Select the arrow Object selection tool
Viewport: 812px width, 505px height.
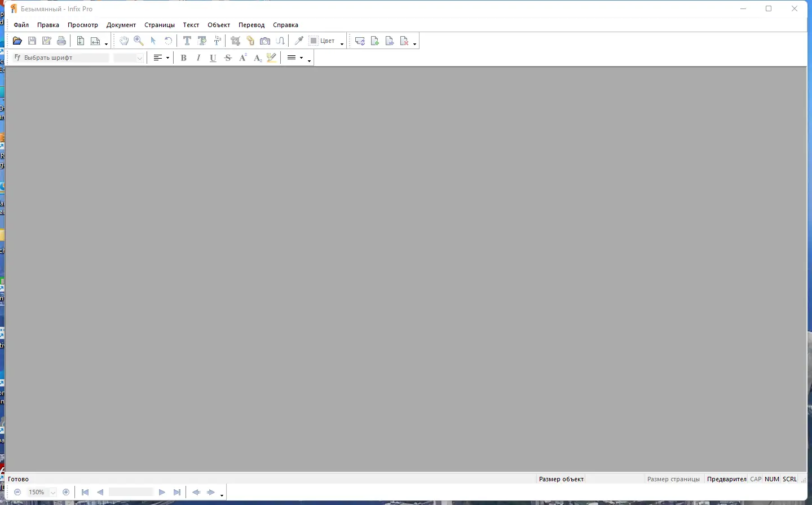tap(153, 41)
